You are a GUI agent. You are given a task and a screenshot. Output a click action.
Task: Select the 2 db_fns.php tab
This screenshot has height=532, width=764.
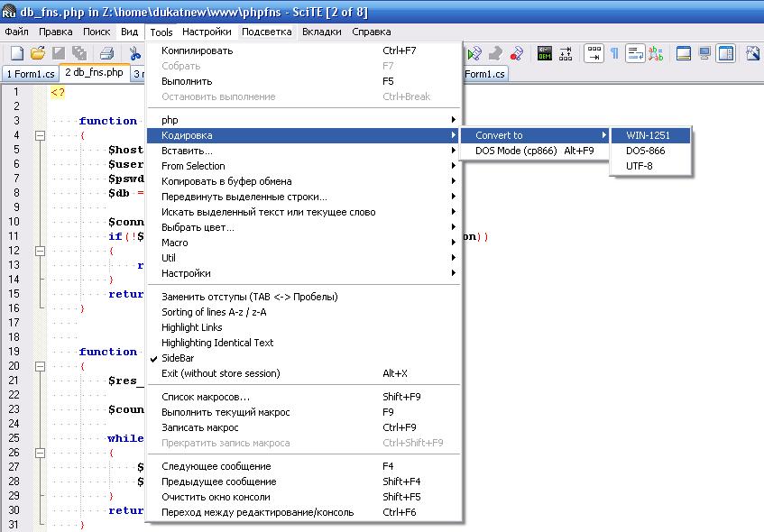point(95,73)
